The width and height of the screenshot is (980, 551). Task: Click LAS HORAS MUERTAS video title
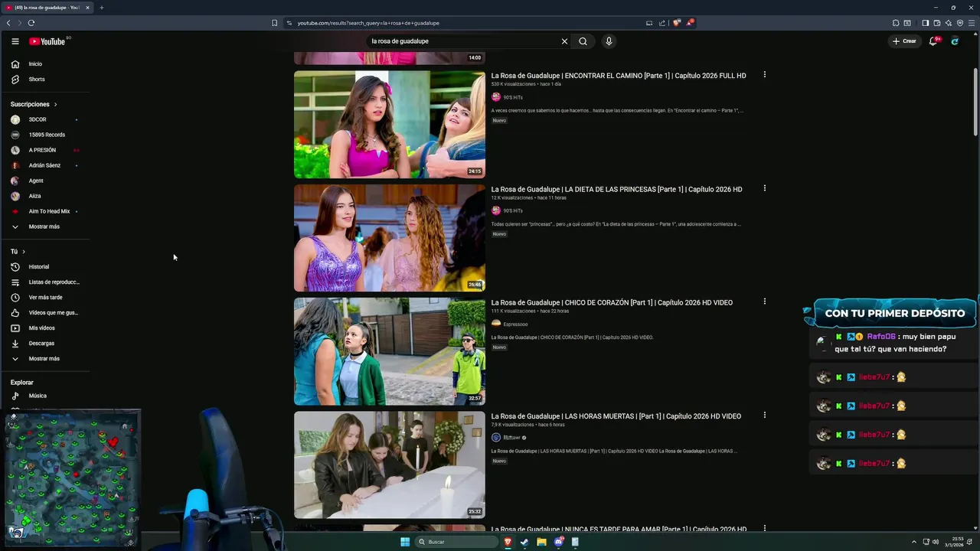click(x=616, y=416)
